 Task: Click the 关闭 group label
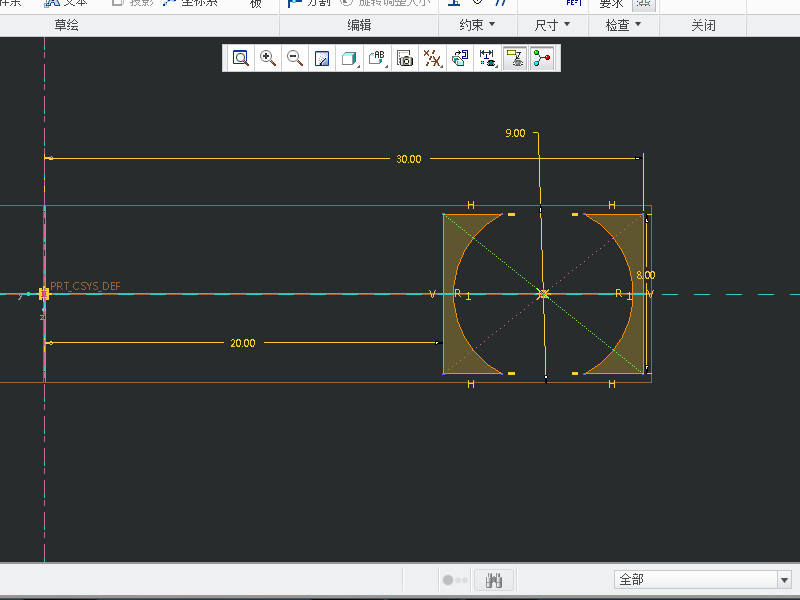[x=703, y=25]
